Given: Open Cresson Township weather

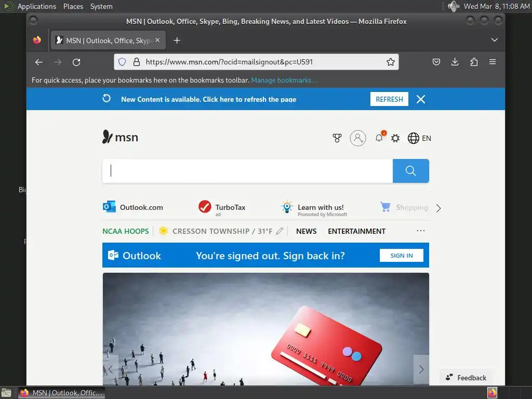Looking at the screenshot, I should pyautogui.click(x=216, y=231).
